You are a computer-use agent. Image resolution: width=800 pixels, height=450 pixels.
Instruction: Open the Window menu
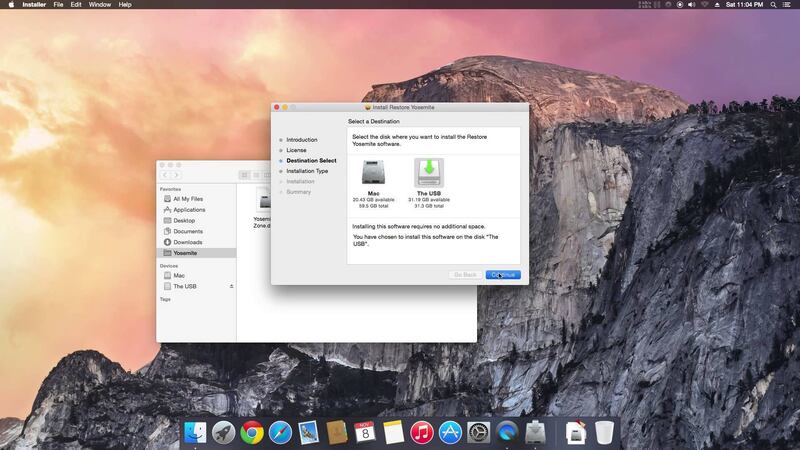(99, 5)
